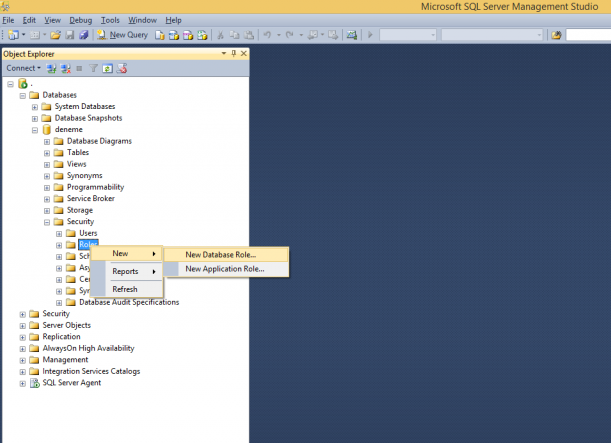Expand the Users folder node
The width and height of the screenshot is (611, 443).
(x=59, y=234)
